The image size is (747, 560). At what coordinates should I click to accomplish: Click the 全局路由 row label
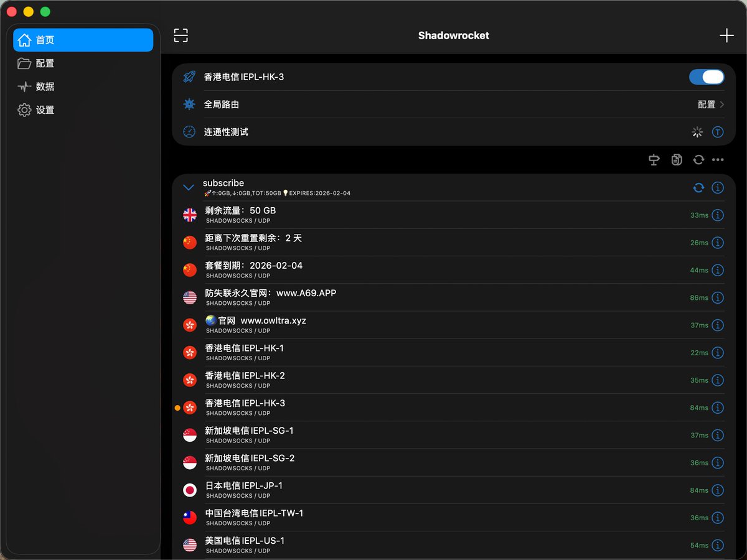[222, 105]
